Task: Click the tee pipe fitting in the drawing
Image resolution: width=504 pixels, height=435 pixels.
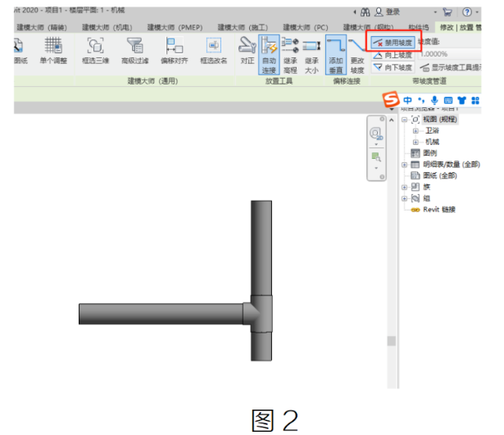Action: tap(260, 314)
